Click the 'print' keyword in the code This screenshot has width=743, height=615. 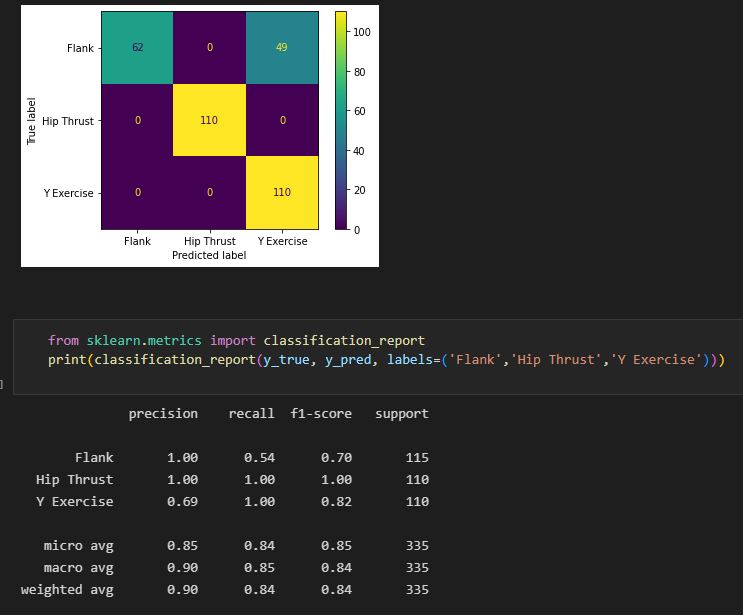(68, 360)
